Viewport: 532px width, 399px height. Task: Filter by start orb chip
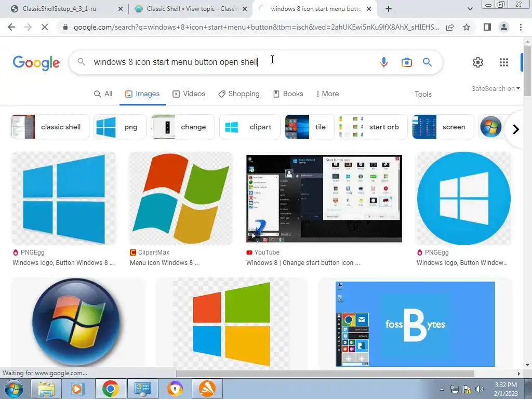point(373,127)
